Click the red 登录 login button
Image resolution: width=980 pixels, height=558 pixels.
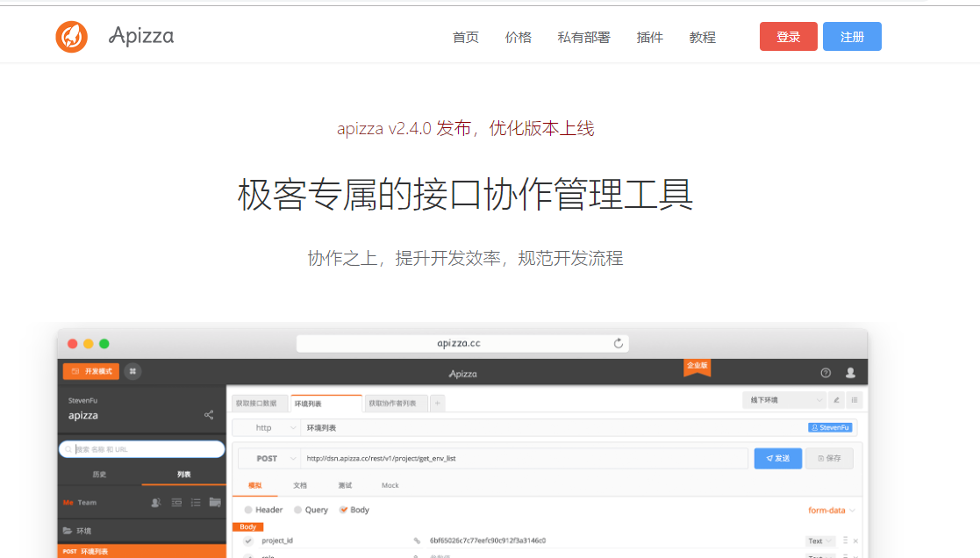pos(788,36)
